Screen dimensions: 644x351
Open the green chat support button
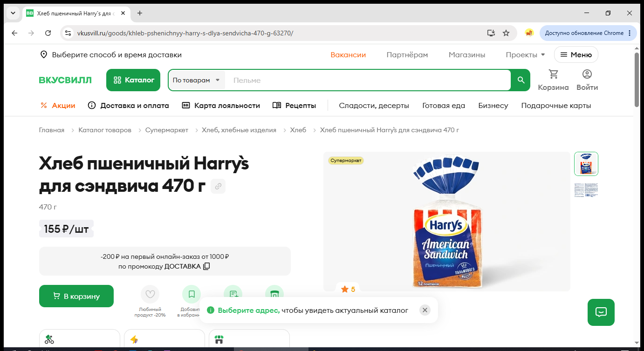coord(601,312)
